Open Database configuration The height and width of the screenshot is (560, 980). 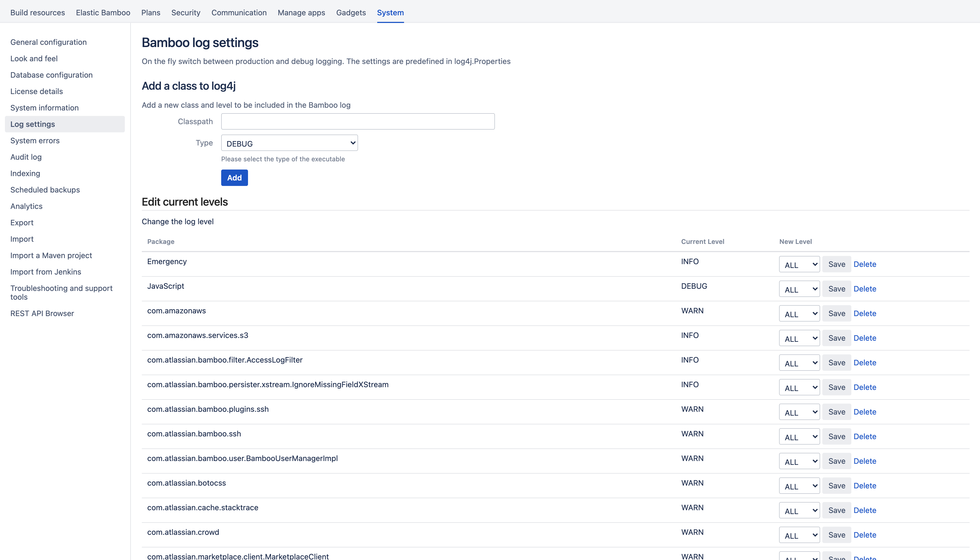(51, 75)
